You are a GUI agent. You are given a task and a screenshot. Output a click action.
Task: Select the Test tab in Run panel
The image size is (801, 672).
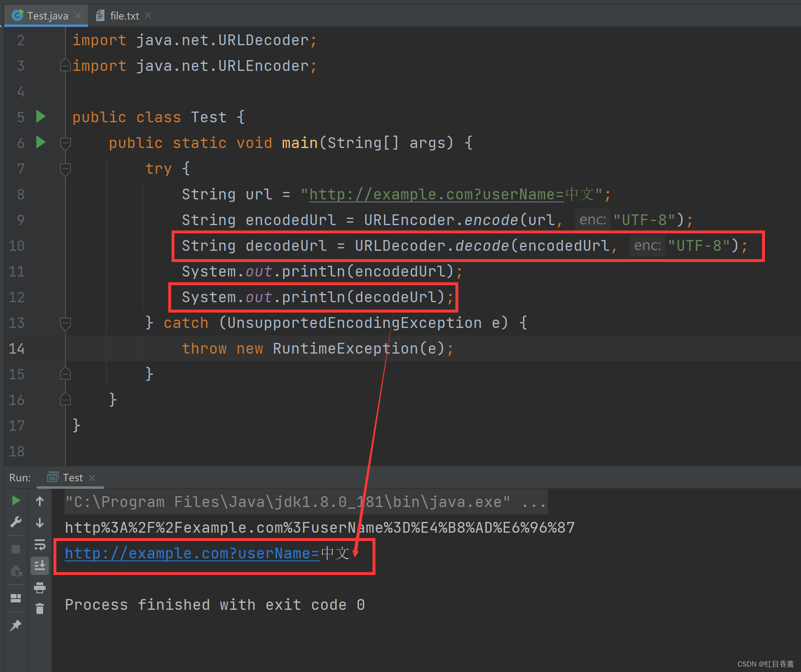(73, 478)
